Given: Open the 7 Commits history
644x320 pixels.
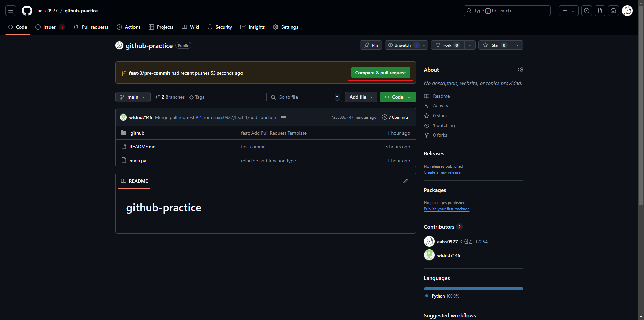Looking at the screenshot, I should pyautogui.click(x=395, y=117).
